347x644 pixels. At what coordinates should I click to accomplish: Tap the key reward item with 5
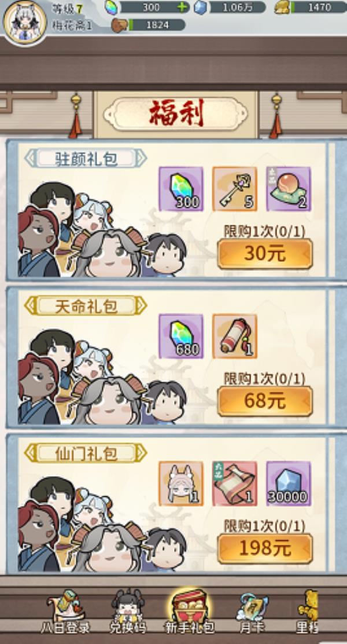tap(235, 189)
